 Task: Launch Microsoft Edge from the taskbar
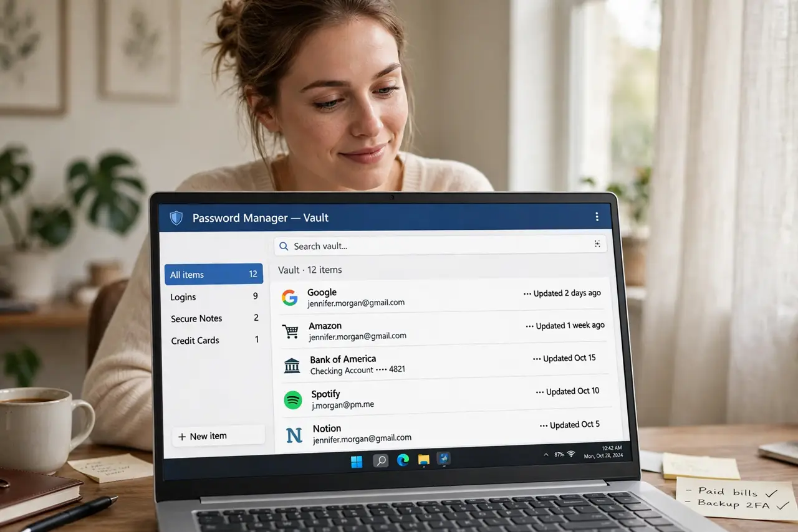[403, 460]
